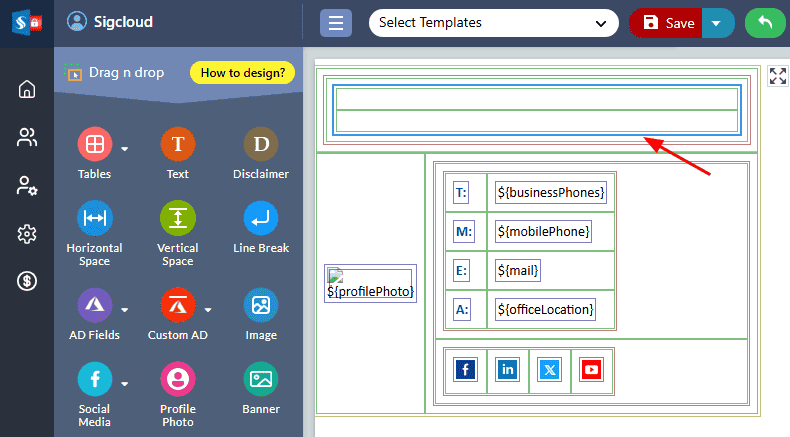The height and width of the screenshot is (437, 790).
Task: Select the Profile Photo element
Action: (x=177, y=379)
